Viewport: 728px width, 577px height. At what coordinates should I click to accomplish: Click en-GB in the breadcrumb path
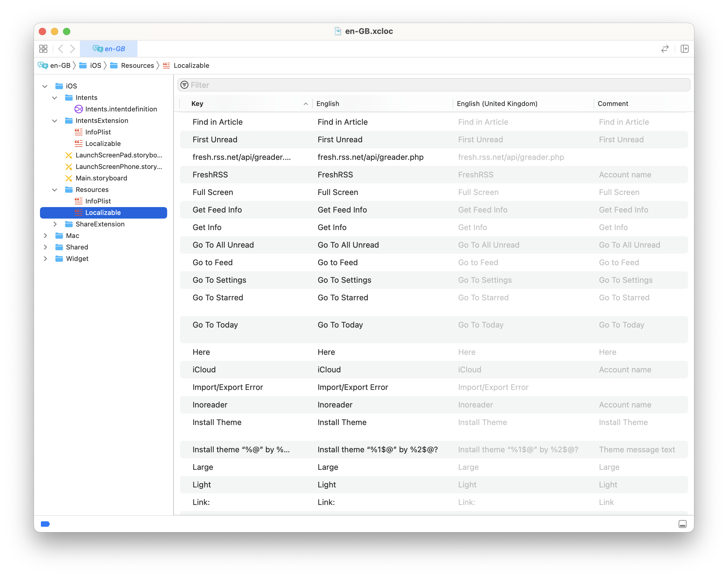point(60,65)
